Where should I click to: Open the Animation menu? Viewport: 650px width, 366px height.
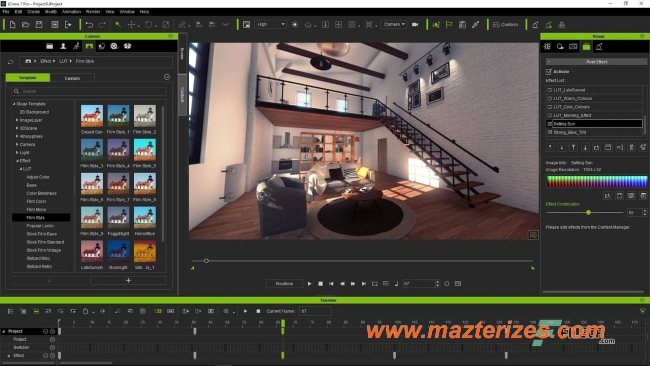(x=71, y=12)
